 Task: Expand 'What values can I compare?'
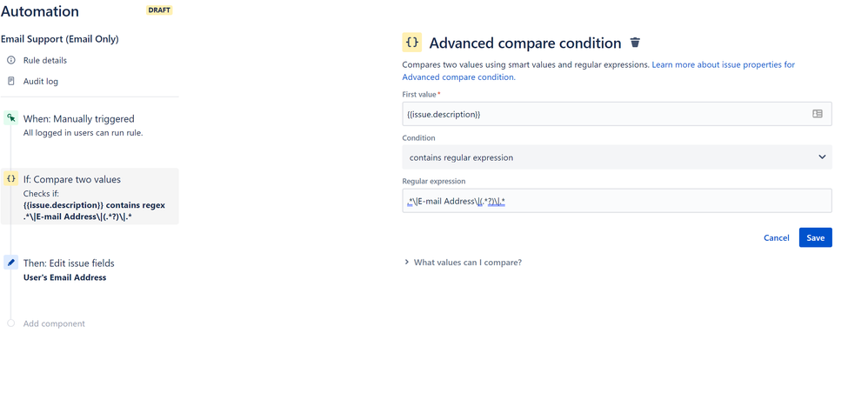[467, 263]
